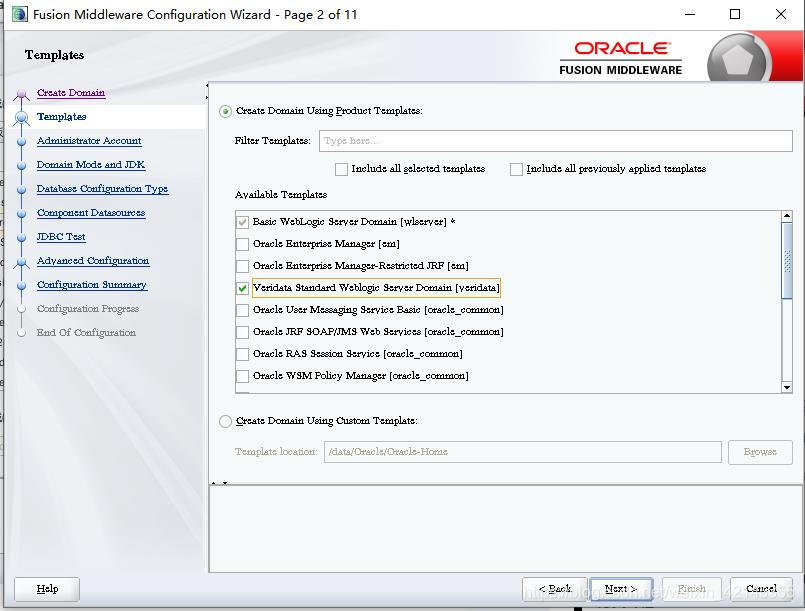Select Create Domain Using Custom Template radio
The height and width of the screenshot is (611, 805).
pyautogui.click(x=225, y=422)
